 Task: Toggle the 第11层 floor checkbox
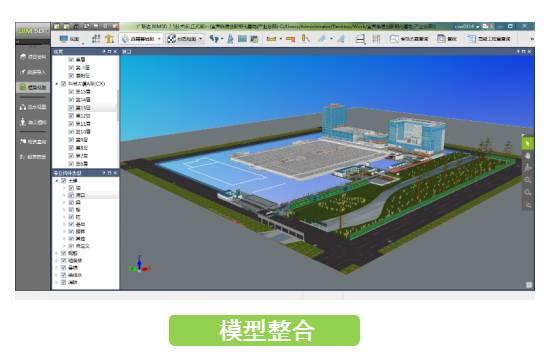pos(71,124)
